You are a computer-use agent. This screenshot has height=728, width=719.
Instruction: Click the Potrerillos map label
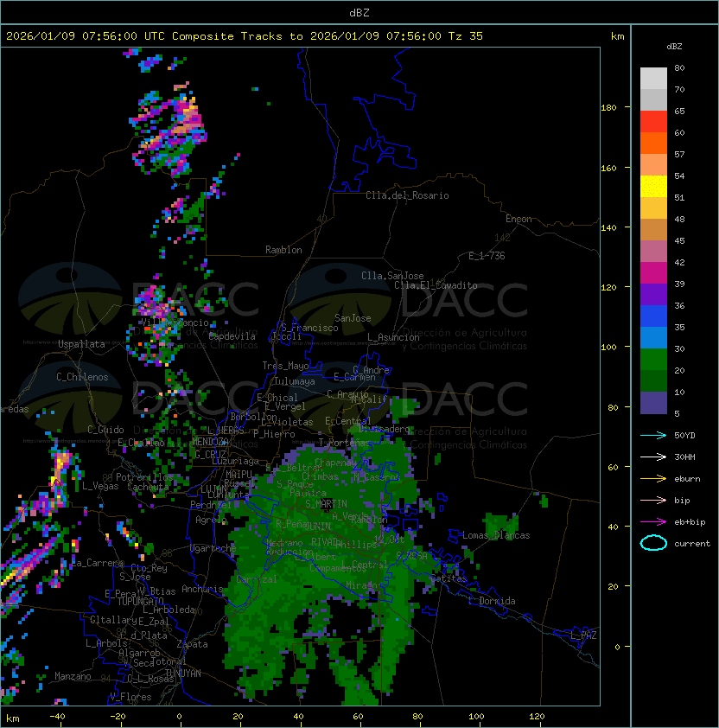[x=144, y=477]
